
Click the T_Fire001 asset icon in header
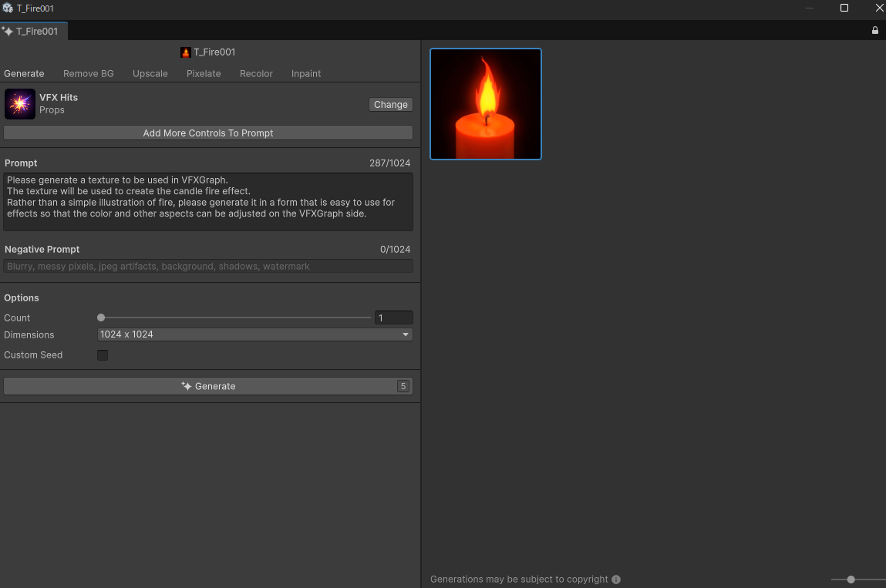[x=185, y=52]
